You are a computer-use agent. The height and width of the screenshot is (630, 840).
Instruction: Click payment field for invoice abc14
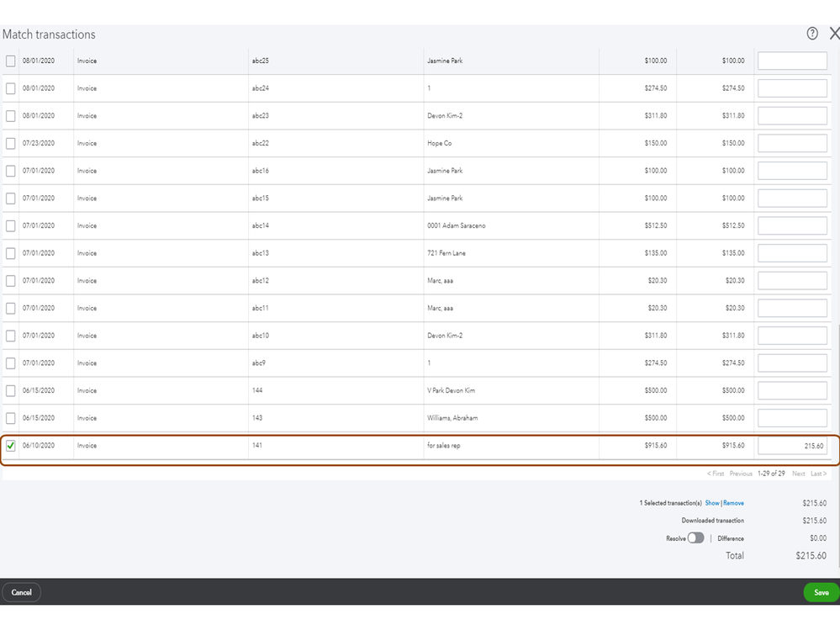[x=792, y=225]
